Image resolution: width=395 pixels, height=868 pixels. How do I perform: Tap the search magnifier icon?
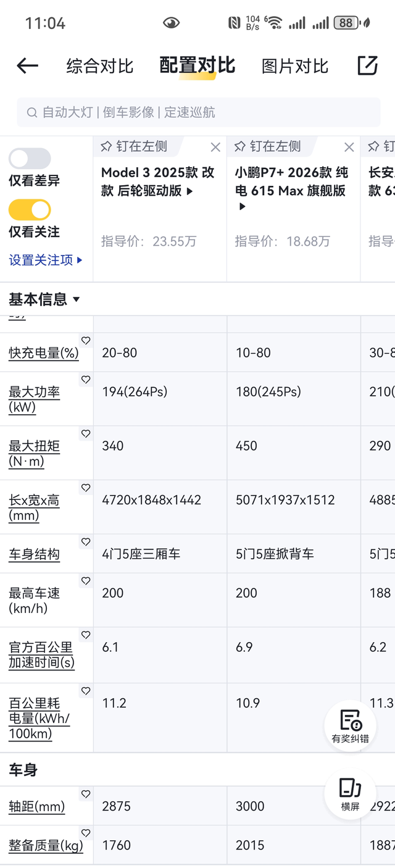pyautogui.click(x=32, y=112)
